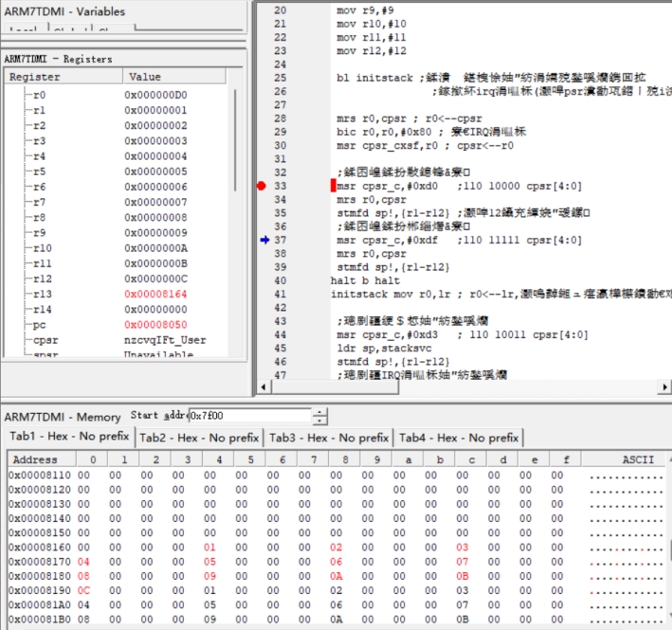Select register r10 row
The height and width of the screenshot is (630, 672).
click(x=116, y=248)
